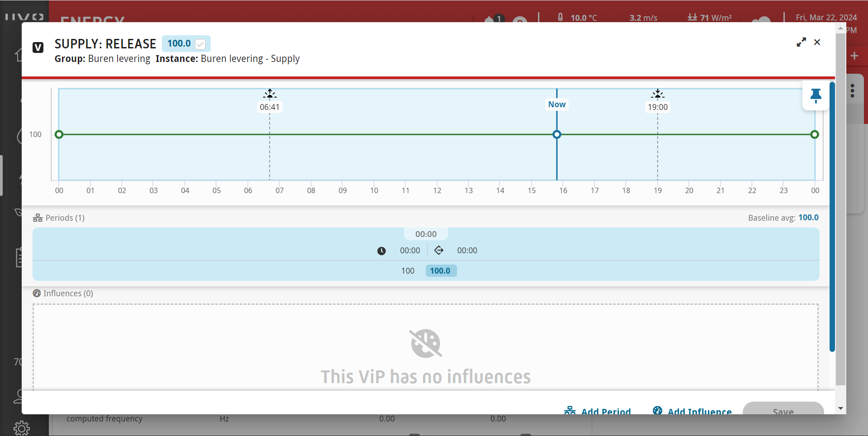Click the 10.0 °C temperature reading
868x436 pixels.
point(578,18)
